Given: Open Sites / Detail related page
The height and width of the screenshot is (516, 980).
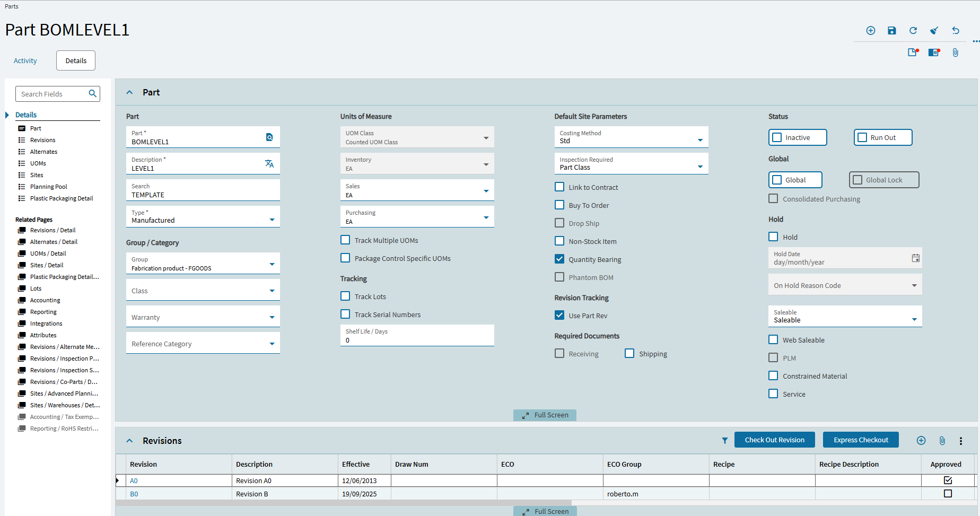Looking at the screenshot, I should [47, 265].
